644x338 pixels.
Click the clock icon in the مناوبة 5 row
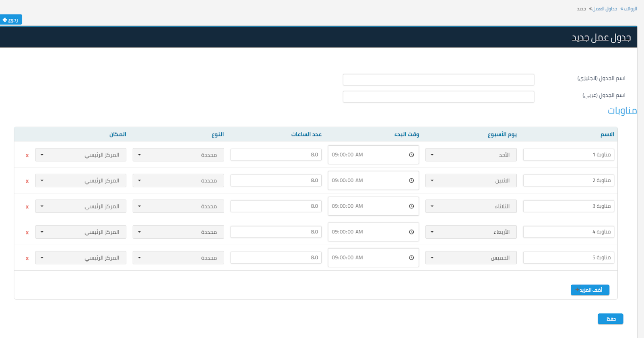411,258
